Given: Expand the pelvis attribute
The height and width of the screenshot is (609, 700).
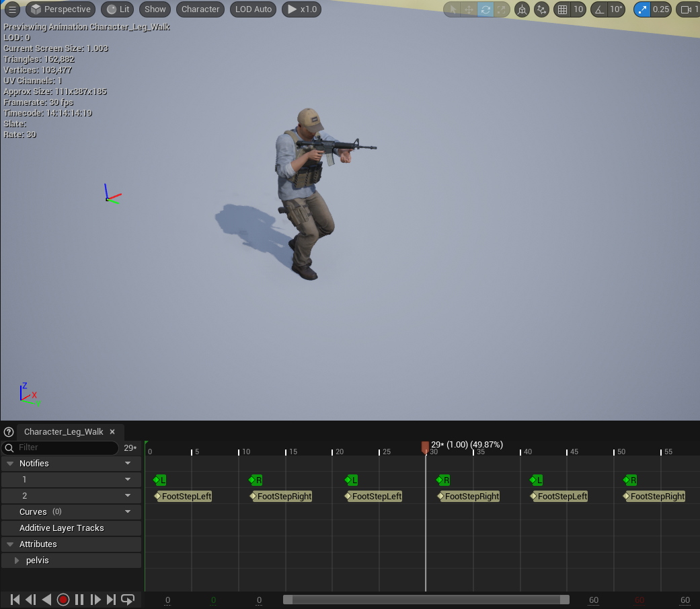Looking at the screenshot, I should pyautogui.click(x=17, y=561).
